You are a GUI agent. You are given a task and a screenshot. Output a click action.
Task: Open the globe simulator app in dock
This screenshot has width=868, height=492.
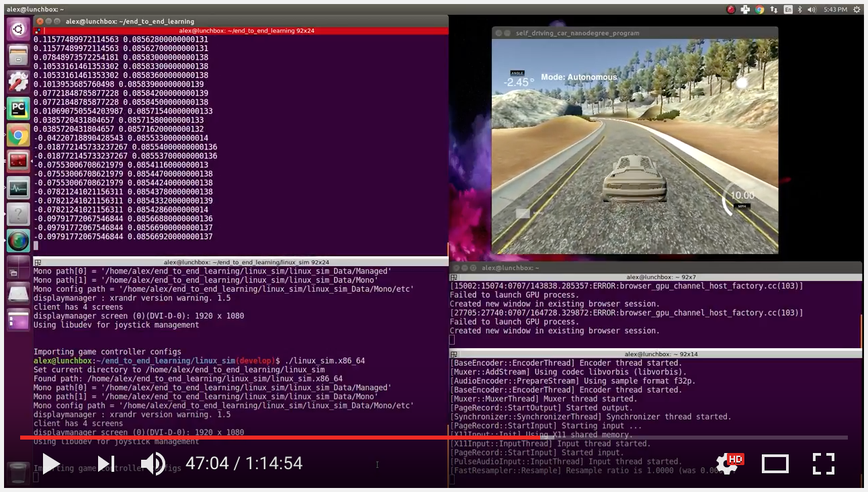coord(18,241)
